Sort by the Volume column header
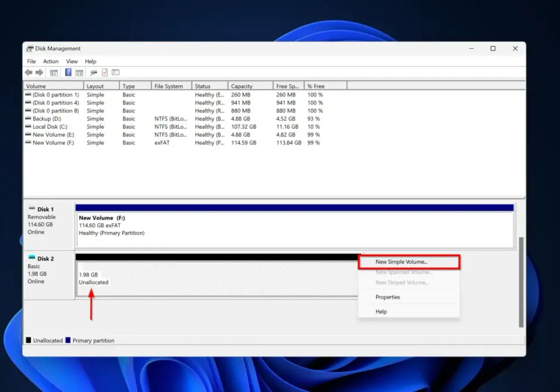Image resolution: width=560 pixels, height=392 pixels. (54, 86)
